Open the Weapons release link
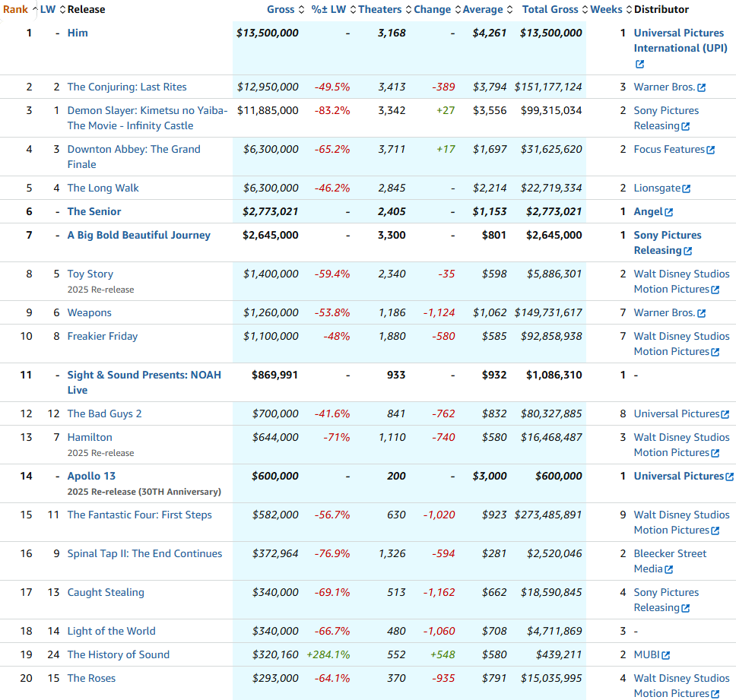The width and height of the screenshot is (736, 700). pos(89,312)
